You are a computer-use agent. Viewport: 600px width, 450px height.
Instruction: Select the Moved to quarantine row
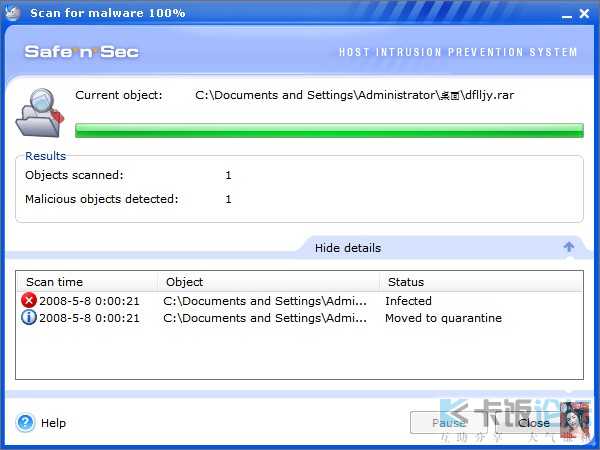(300, 318)
